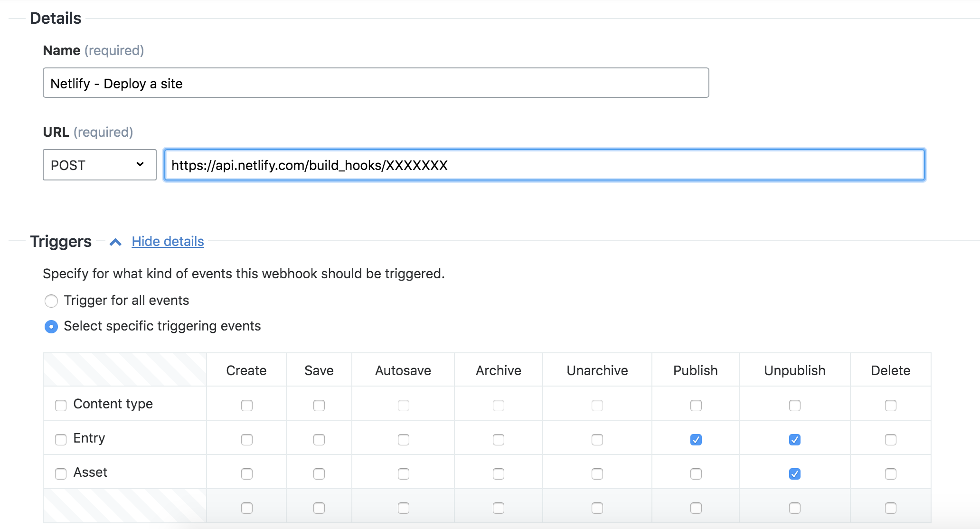
Task: Tick the Asset row checkbox
Action: click(x=61, y=474)
